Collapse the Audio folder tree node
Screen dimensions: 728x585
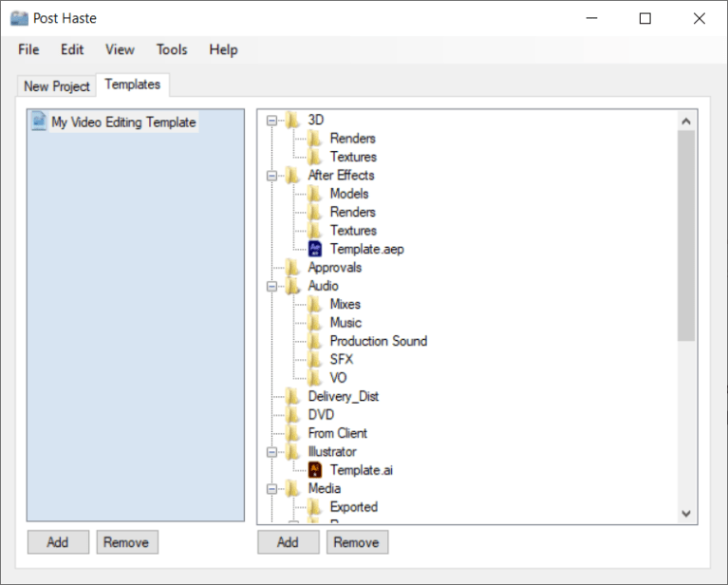click(x=272, y=286)
